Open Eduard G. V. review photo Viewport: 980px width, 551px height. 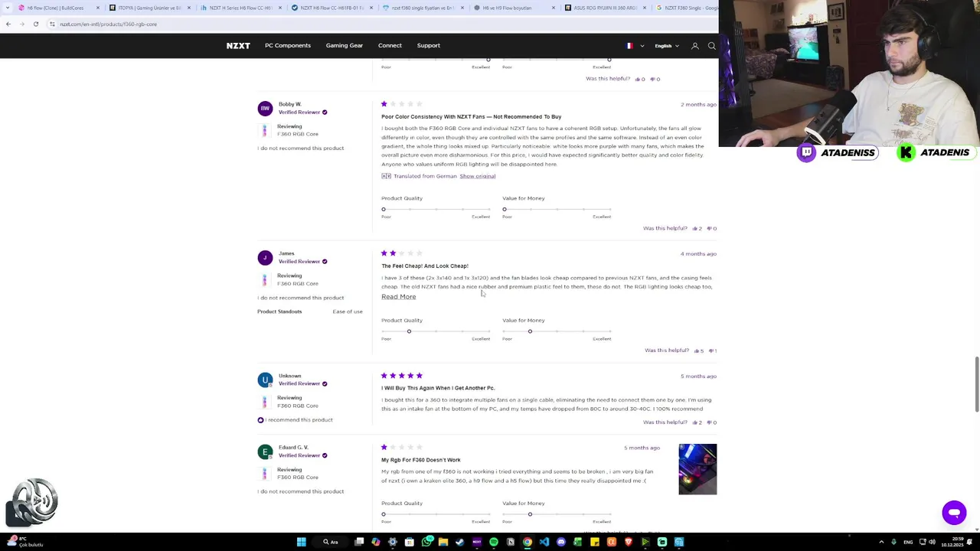(697, 469)
